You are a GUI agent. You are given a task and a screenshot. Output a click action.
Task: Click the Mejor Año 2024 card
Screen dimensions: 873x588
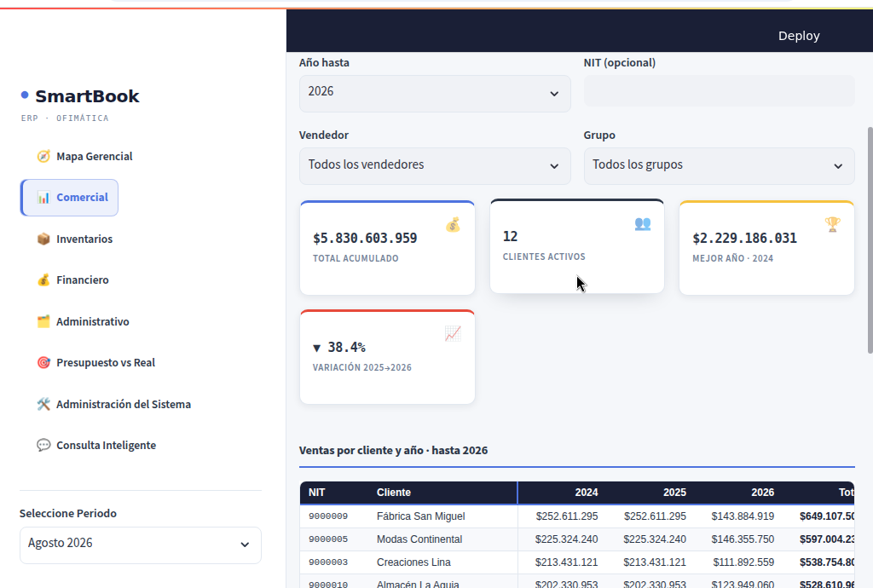pyautogui.click(x=766, y=247)
